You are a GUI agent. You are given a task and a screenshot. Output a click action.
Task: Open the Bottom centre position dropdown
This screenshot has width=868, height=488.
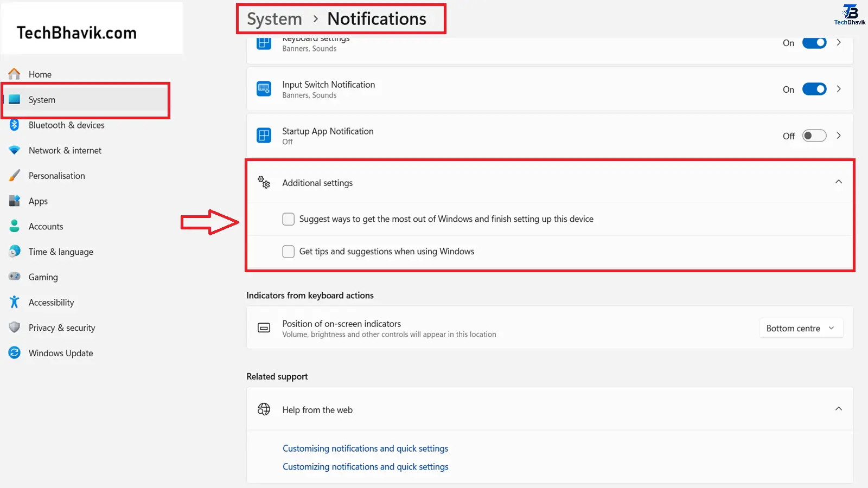tap(801, 328)
